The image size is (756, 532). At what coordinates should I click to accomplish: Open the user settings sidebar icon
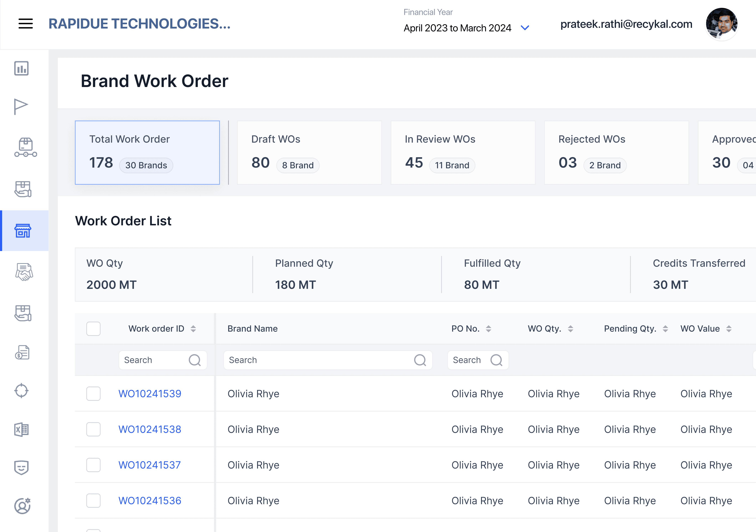(x=22, y=505)
